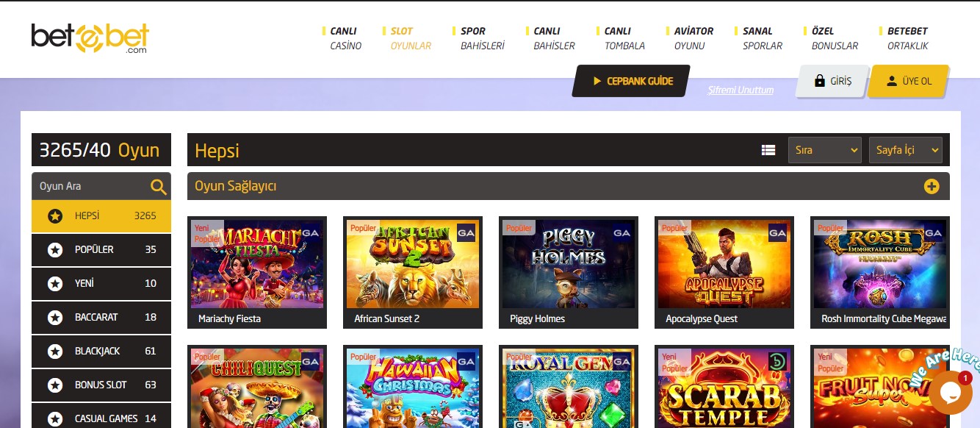Select the CASUAL GAMES category
The height and width of the screenshot is (428, 980).
[101, 416]
